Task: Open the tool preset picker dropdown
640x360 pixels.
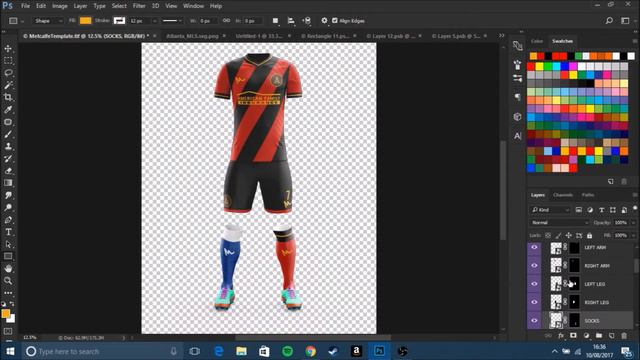Action: [x=16, y=20]
